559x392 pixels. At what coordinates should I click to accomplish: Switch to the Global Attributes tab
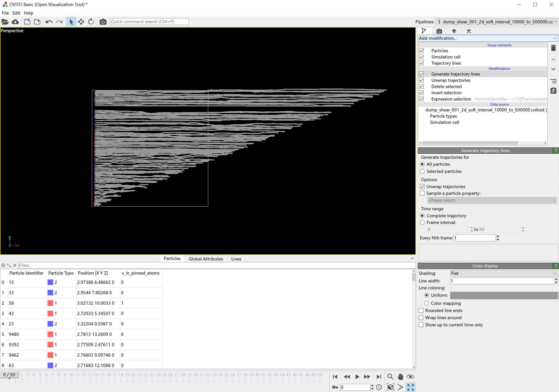[206, 259]
